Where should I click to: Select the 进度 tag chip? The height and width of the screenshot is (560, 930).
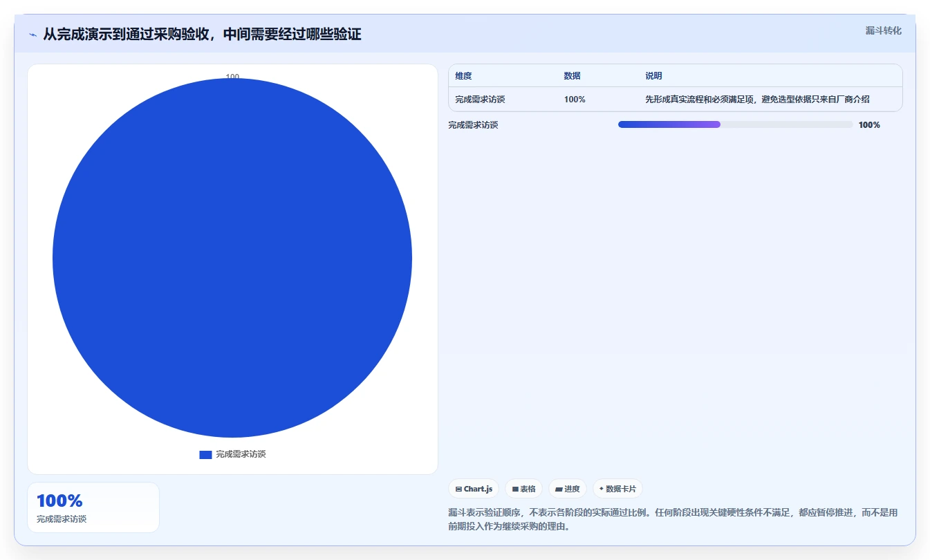567,489
